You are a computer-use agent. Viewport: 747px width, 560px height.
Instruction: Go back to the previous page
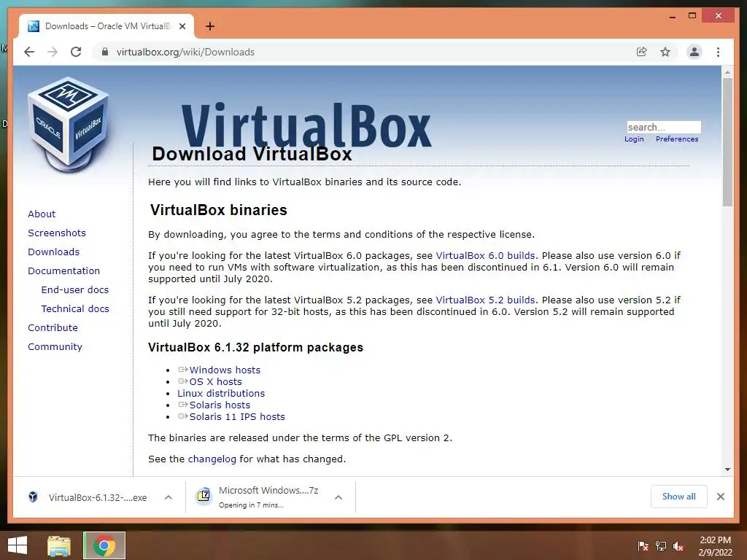29,52
